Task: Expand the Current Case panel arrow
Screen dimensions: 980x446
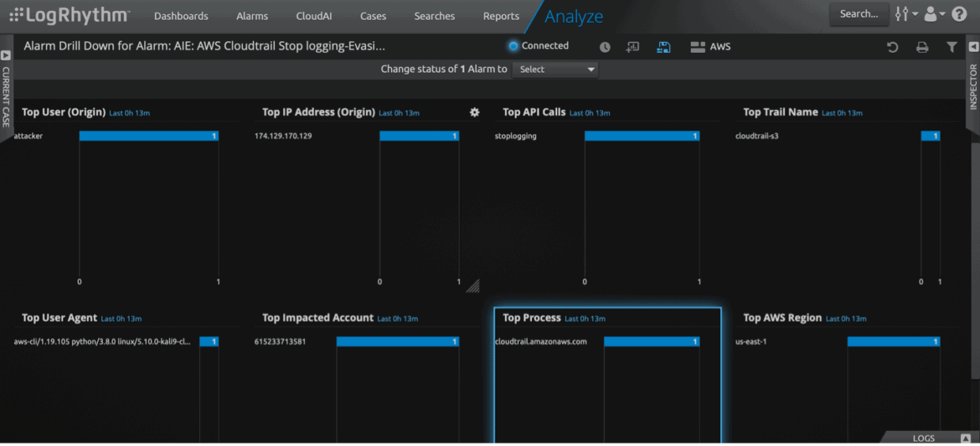Action: point(6,55)
